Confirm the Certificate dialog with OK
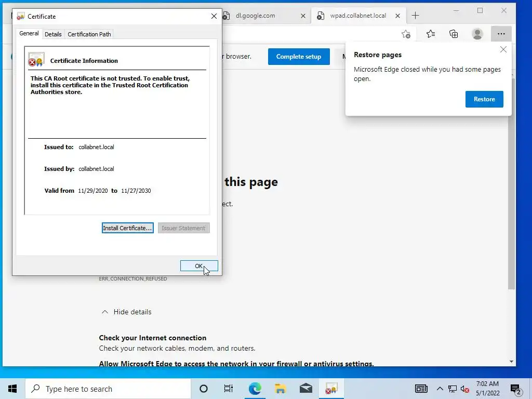Image resolution: width=532 pixels, height=399 pixels. click(199, 266)
